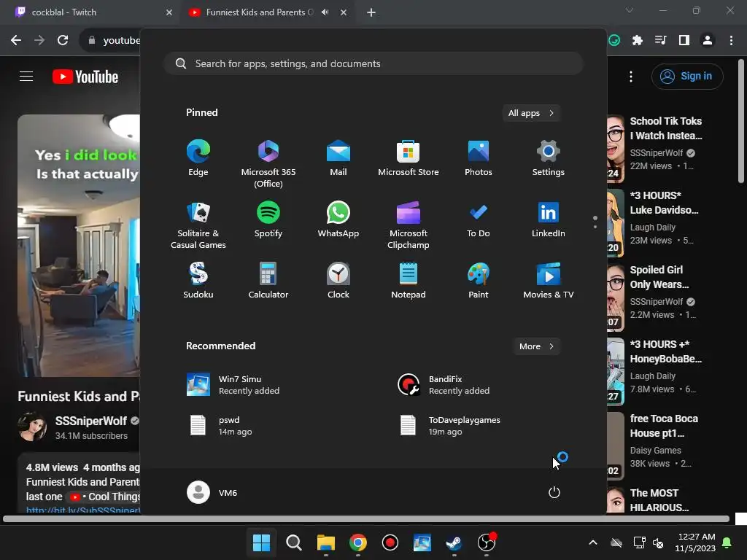Open free Toca Boca House video

(x=664, y=426)
